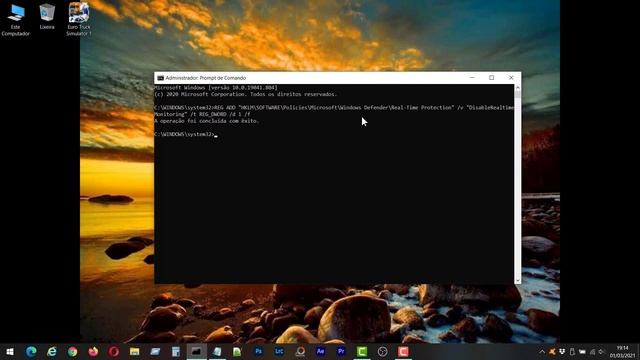The height and width of the screenshot is (360, 640).
Task: Open the clock and date flyout
Action: coord(622,351)
